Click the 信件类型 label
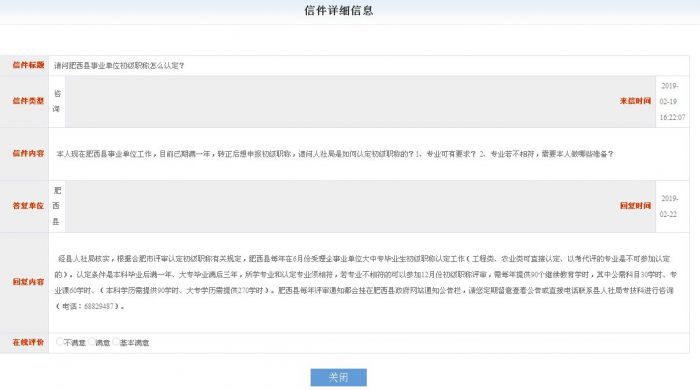 [28, 101]
